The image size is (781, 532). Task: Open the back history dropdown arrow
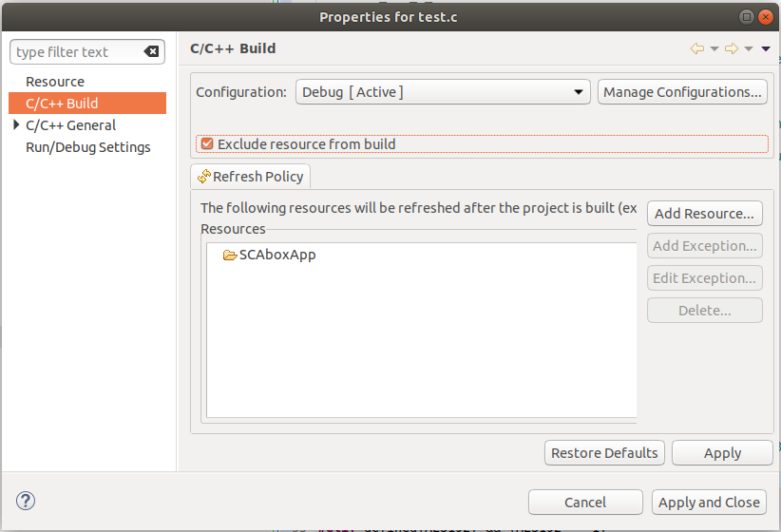pyautogui.click(x=714, y=49)
